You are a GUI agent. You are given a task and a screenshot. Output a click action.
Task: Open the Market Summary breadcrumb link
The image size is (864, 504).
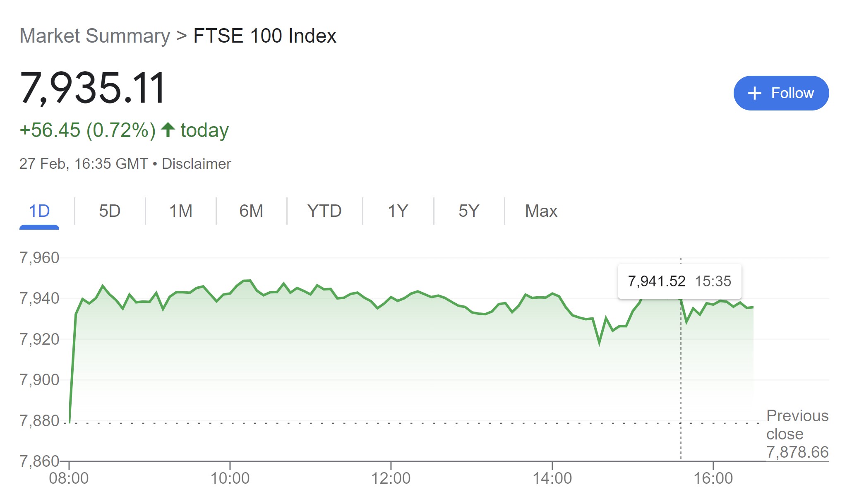click(x=95, y=36)
